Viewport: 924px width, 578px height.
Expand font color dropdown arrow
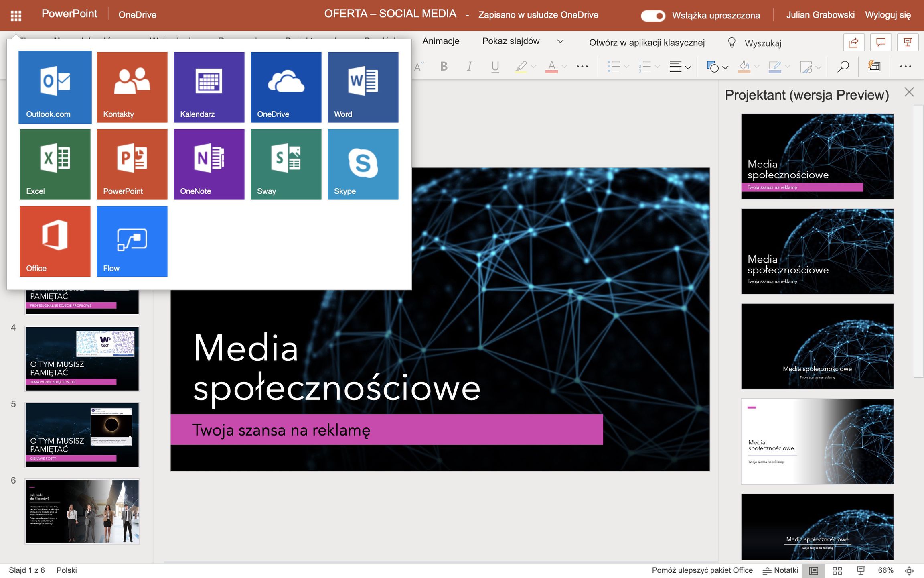pyautogui.click(x=564, y=67)
